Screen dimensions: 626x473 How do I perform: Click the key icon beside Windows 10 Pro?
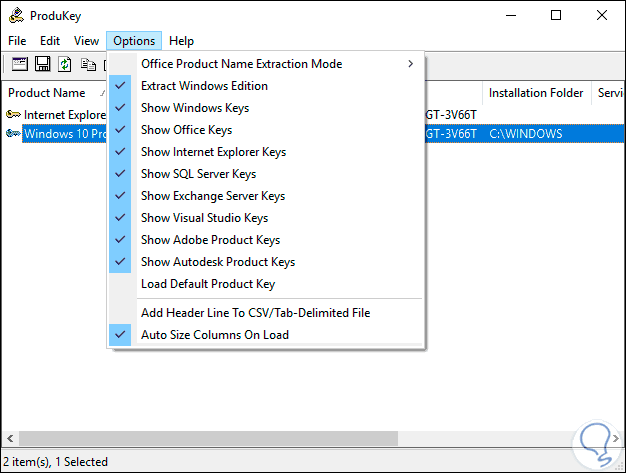13,134
